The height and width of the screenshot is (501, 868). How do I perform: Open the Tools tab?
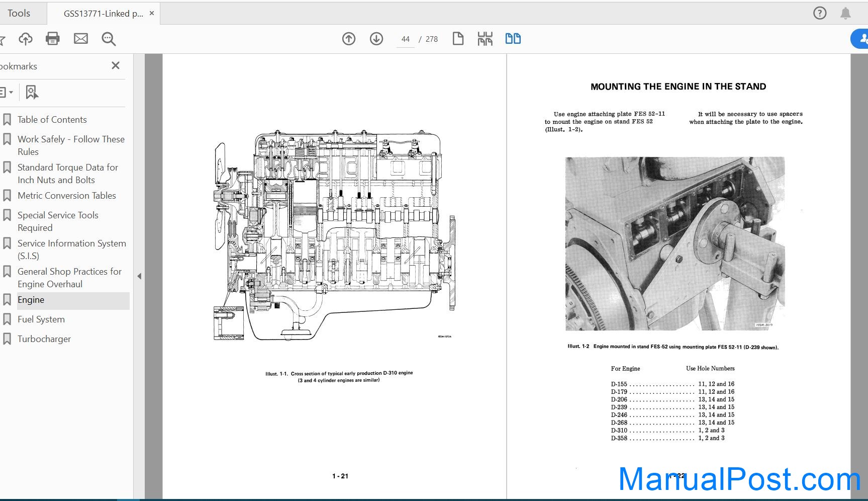pyautogui.click(x=19, y=14)
